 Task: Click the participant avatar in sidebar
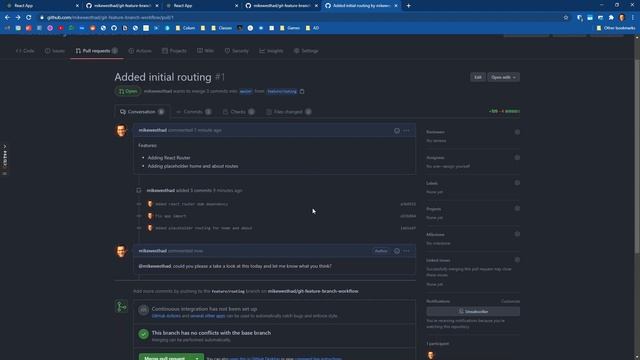[x=431, y=355]
